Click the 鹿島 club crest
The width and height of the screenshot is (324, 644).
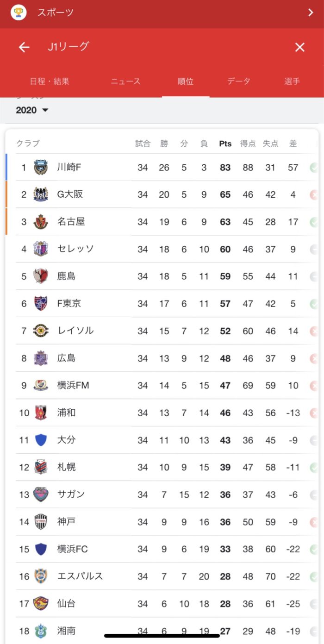point(41,276)
